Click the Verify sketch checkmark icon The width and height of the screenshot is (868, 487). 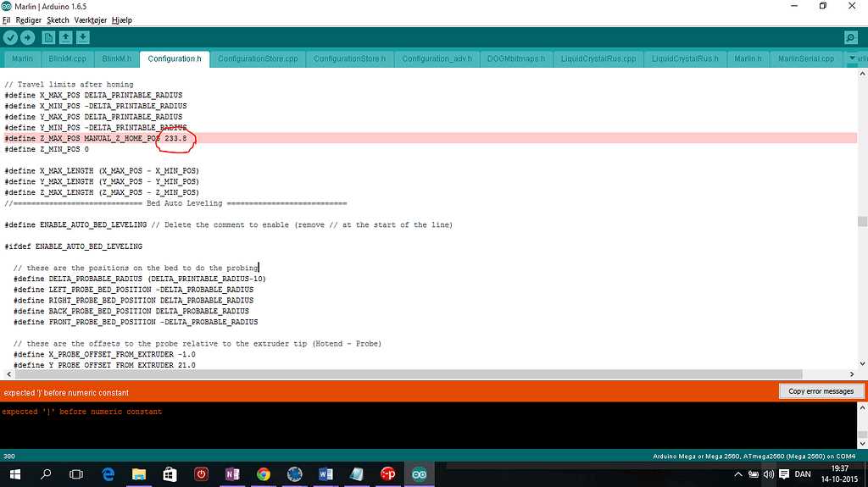[x=10, y=37]
